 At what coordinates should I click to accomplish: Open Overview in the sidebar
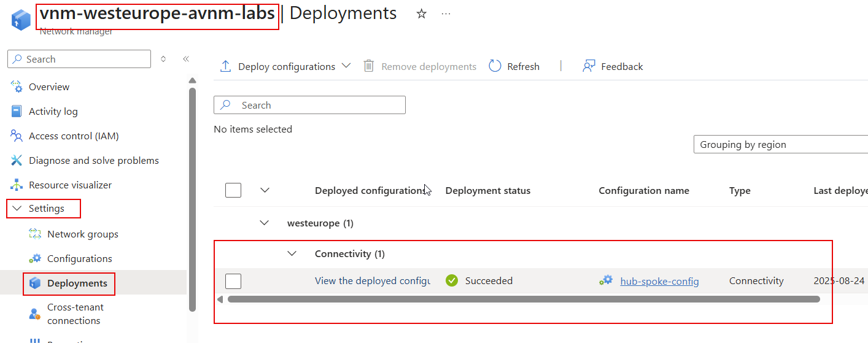[49, 87]
